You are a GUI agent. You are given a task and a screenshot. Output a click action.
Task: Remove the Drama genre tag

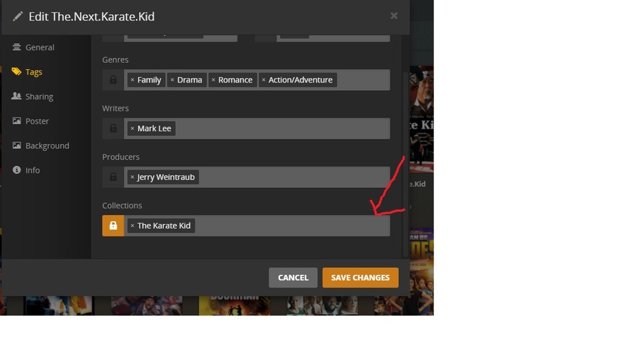coord(172,80)
